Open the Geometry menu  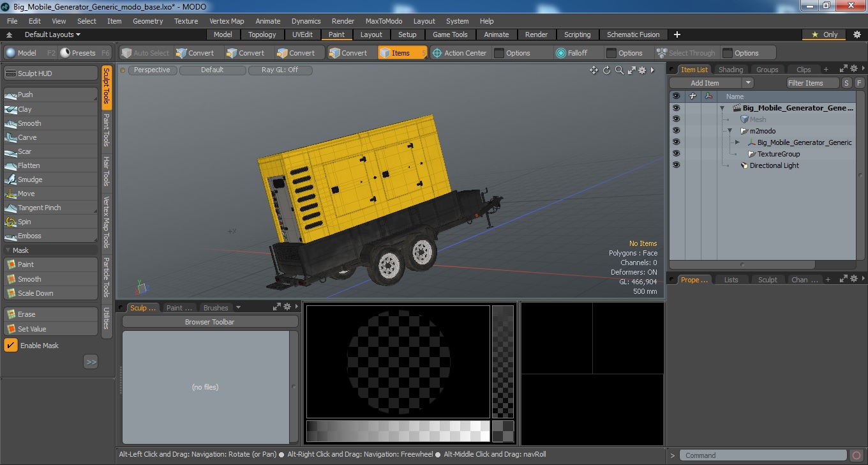[x=148, y=21]
